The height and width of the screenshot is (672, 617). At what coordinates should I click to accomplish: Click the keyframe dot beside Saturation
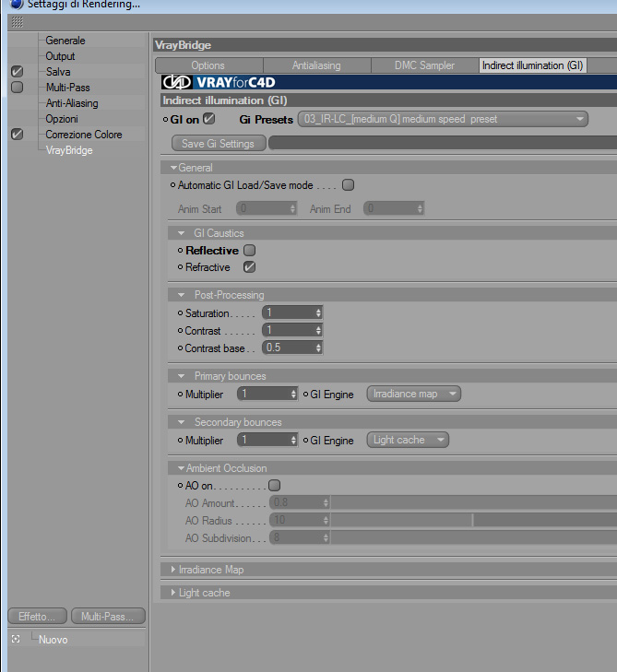(x=180, y=313)
